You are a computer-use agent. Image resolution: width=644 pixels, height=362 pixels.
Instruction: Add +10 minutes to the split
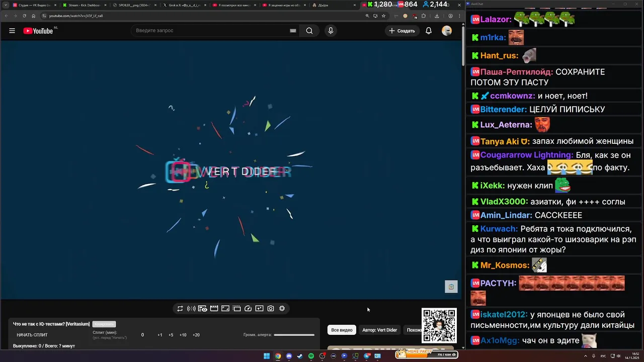click(x=183, y=335)
